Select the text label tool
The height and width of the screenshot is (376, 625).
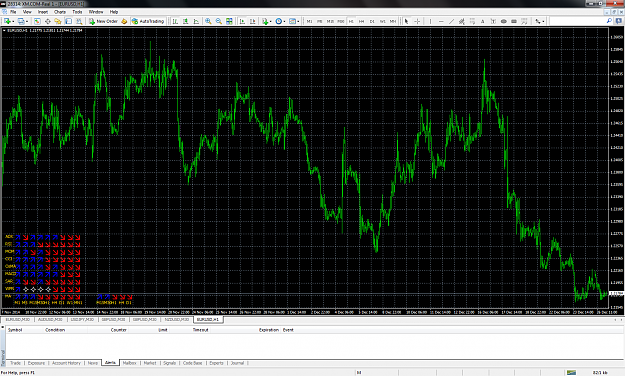(493, 21)
